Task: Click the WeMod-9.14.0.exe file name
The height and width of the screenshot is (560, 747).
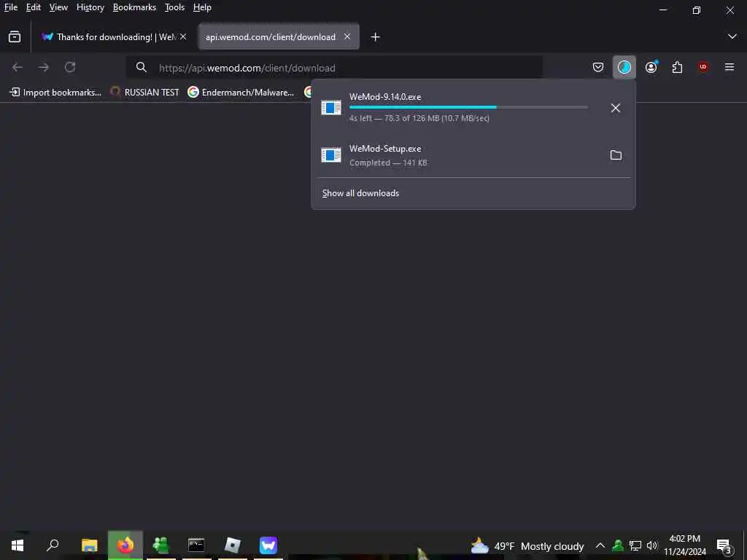Action: pos(385,97)
